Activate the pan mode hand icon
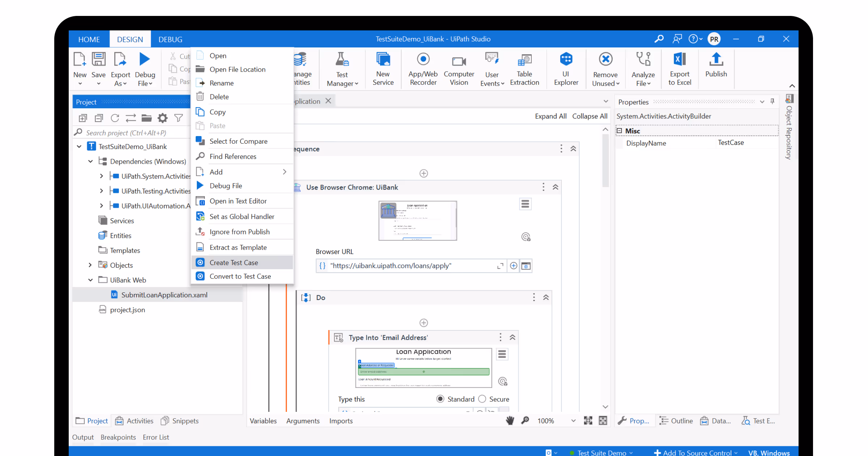This screenshot has height=456, width=868. pyautogui.click(x=510, y=421)
